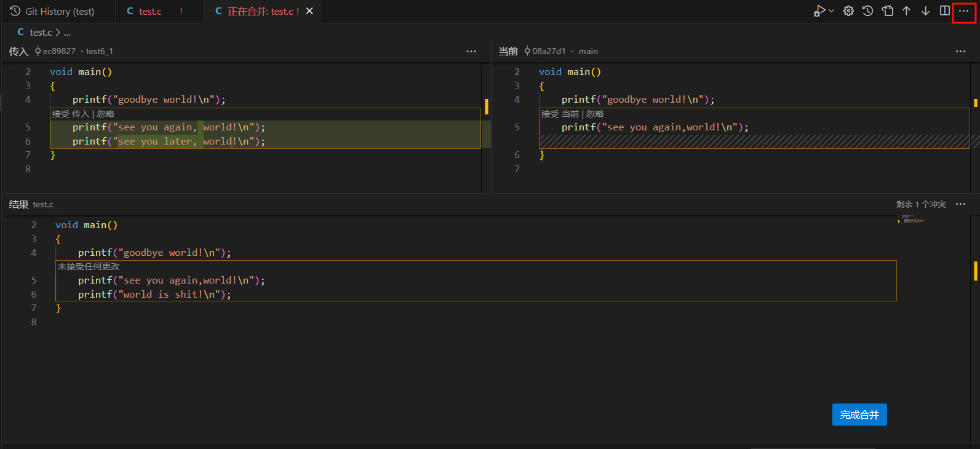
Task: Open the editor's more actions menu at top right
Action: click(963, 11)
